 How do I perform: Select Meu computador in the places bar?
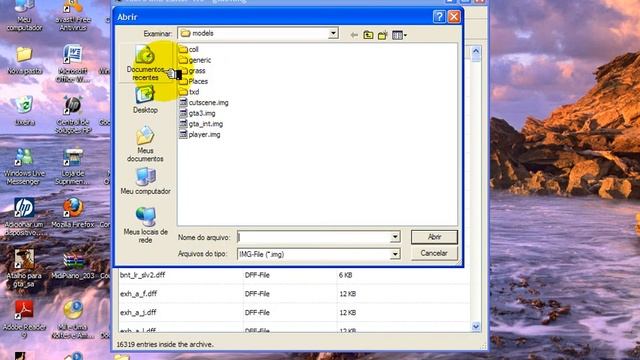pyautogui.click(x=145, y=181)
